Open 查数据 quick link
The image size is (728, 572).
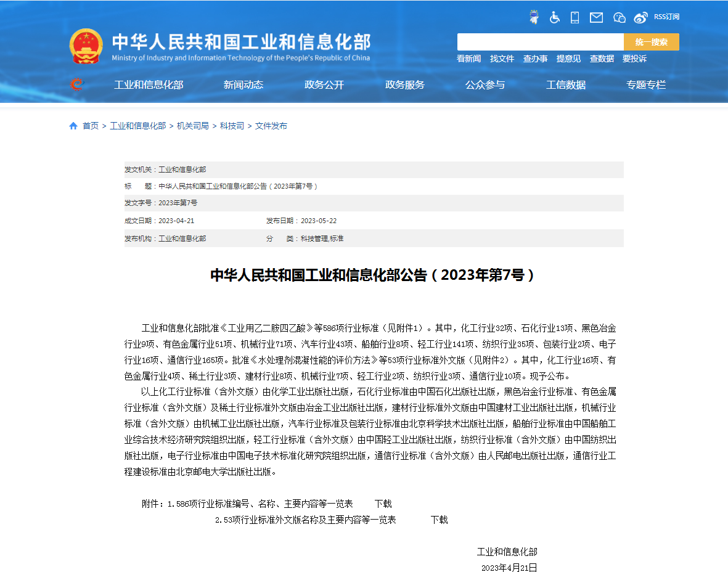click(602, 59)
